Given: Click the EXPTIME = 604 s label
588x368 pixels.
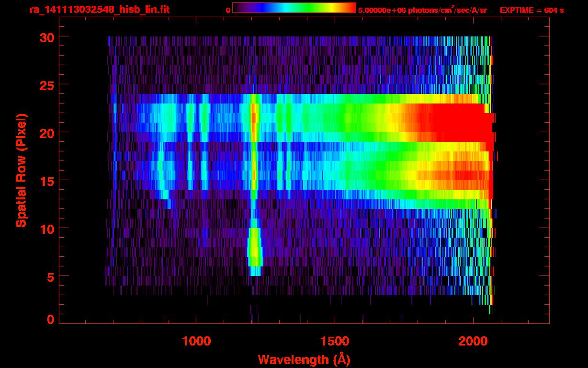Looking at the screenshot, I should 531,10.
